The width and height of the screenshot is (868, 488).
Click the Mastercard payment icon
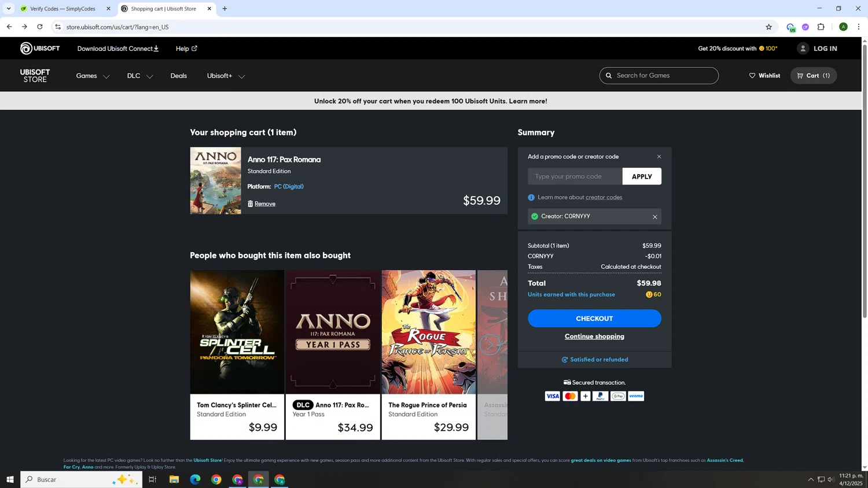click(x=570, y=396)
